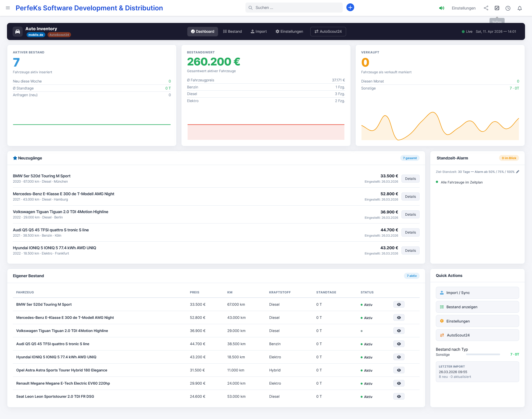Switch to the Import tab
The height and width of the screenshot is (419, 532).
pos(259,32)
